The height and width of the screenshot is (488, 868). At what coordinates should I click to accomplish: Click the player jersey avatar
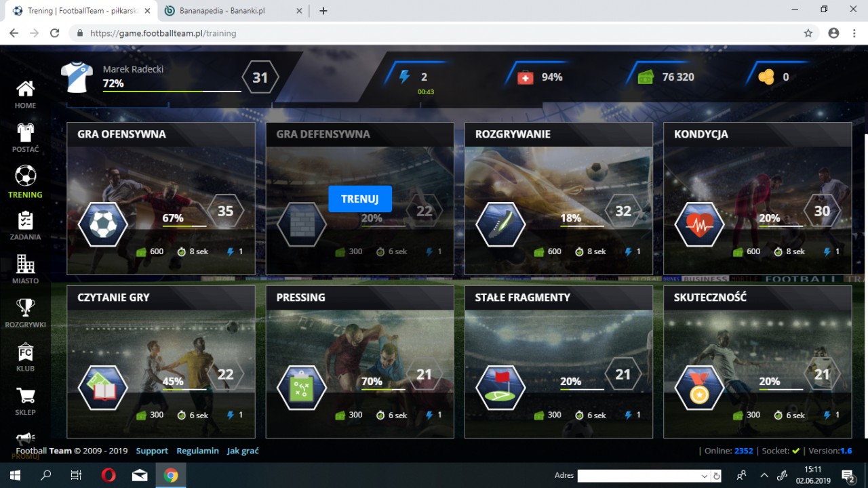(x=77, y=77)
